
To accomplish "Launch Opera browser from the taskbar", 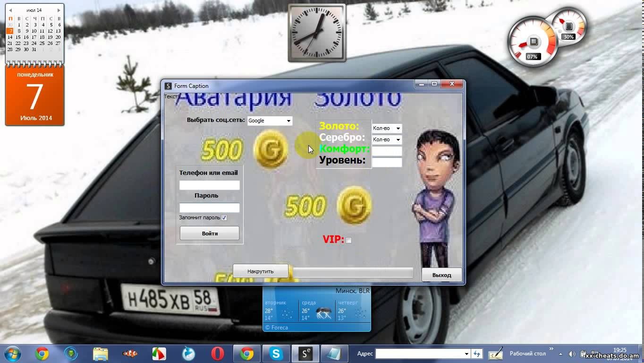I will pyautogui.click(x=217, y=354).
